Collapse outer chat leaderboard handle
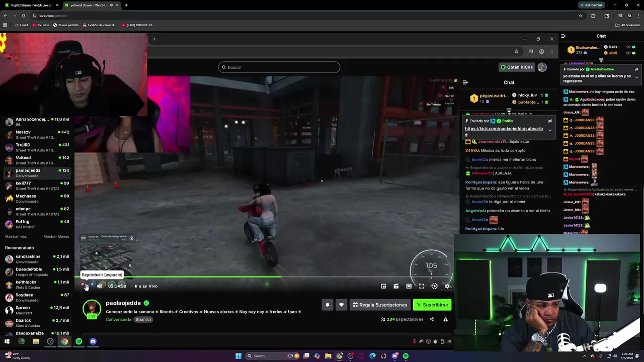 pos(601,60)
